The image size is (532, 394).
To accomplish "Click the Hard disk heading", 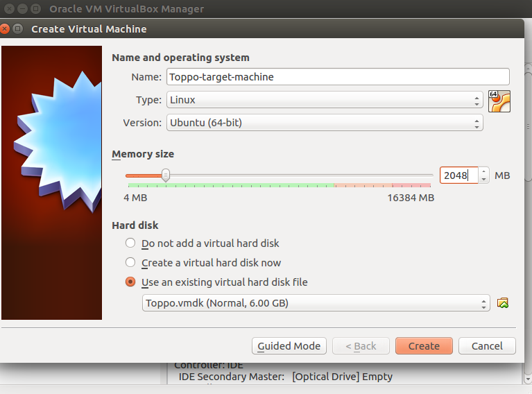I will click(x=135, y=225).
